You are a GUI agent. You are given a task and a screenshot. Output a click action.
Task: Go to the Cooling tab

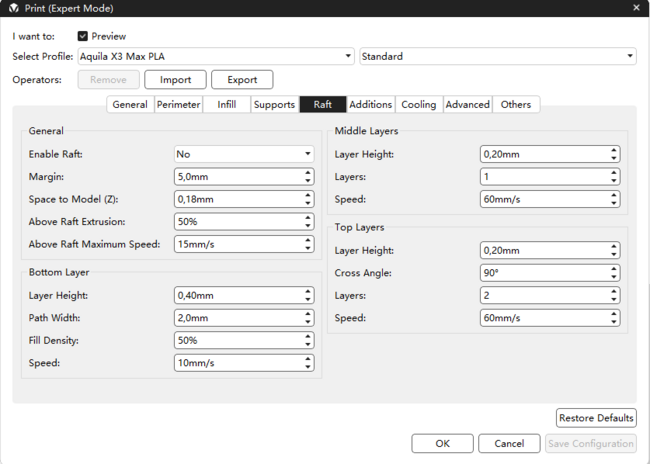click(419, 104)
